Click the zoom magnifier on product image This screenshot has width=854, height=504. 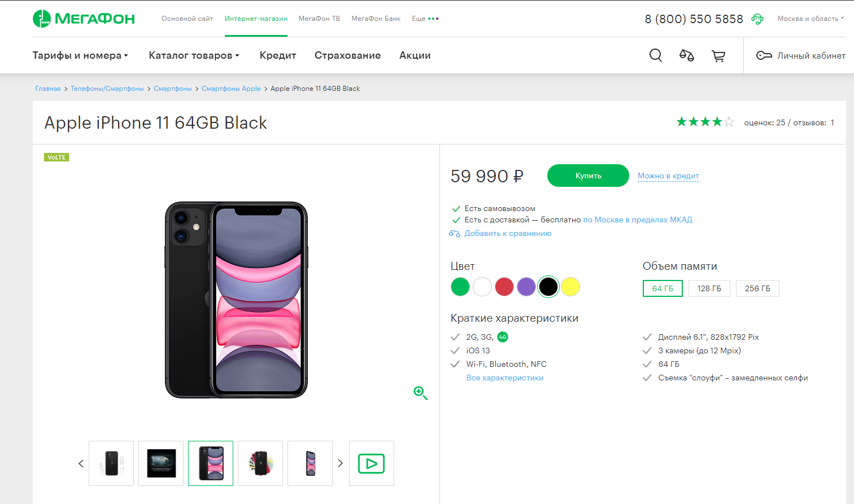(x=420, y=393)
